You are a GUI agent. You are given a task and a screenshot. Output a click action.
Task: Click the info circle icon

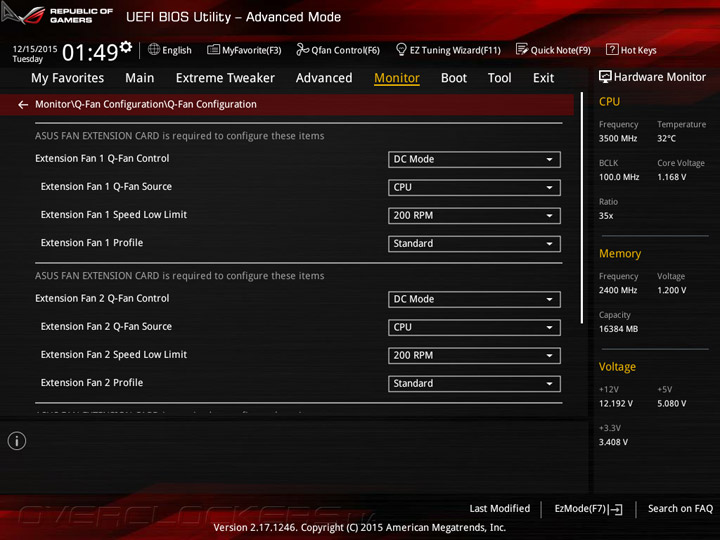pos(17,441)
